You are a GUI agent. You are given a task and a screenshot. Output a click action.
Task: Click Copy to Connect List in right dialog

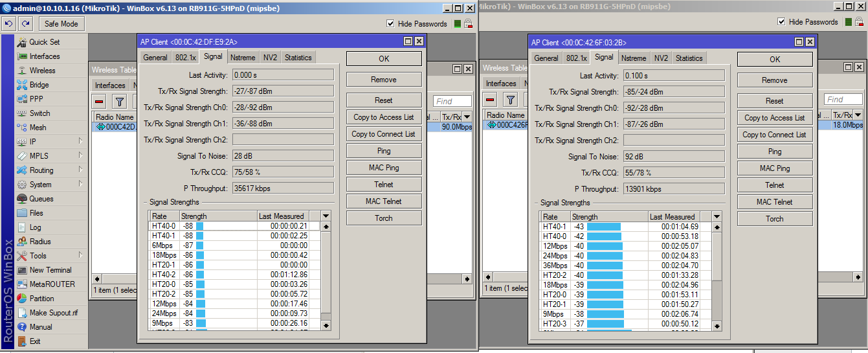coord(775,135)
